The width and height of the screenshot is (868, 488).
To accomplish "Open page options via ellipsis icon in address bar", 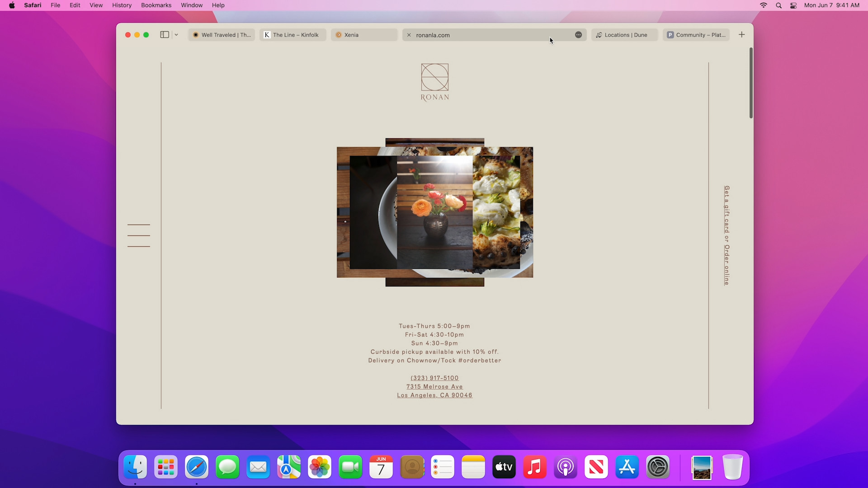I will click(x=578, y=34).
